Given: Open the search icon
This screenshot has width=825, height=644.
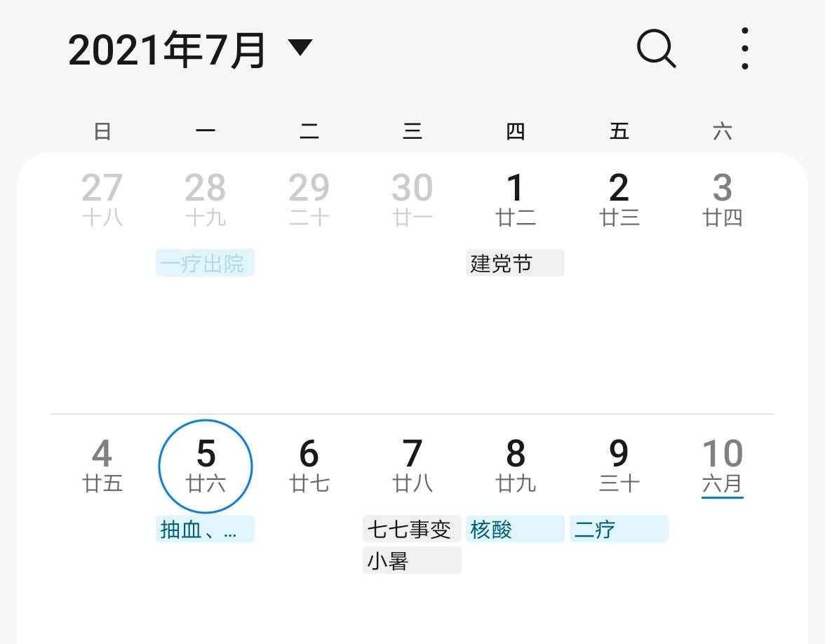Looking at the screenshot, I should [655, 48].
